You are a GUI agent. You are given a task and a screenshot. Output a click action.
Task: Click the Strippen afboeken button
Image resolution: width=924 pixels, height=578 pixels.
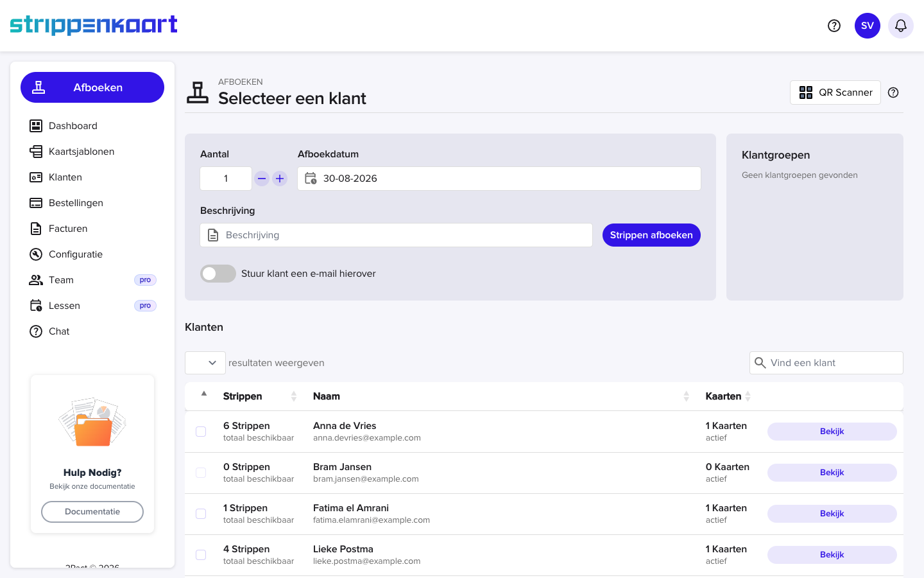tap(651, 235)
